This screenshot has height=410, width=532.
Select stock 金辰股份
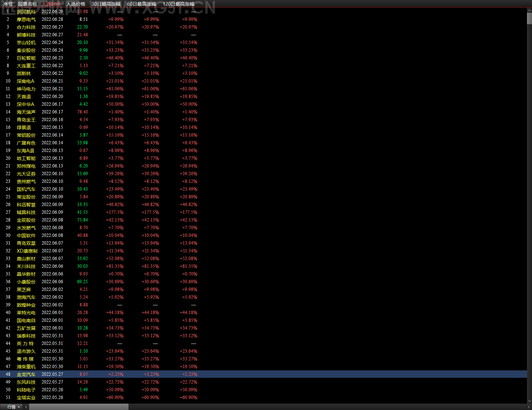(26, 220)
